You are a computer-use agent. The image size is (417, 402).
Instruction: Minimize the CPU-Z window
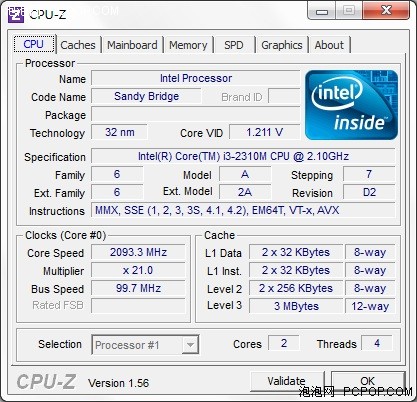[322, 11]
